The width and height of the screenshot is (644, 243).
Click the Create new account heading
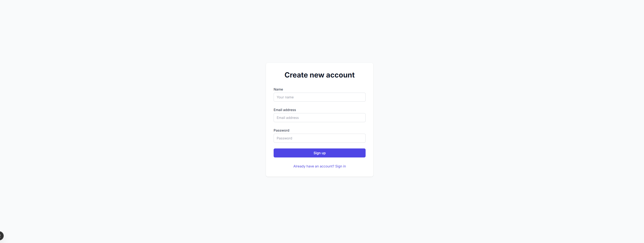click(x=319, y=75)
